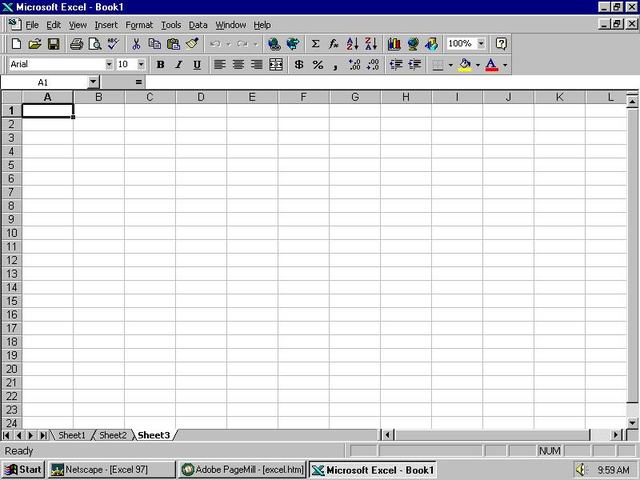Open Paste Function fx icon
The width and height of the screenshot is (640, 480).
334,44
